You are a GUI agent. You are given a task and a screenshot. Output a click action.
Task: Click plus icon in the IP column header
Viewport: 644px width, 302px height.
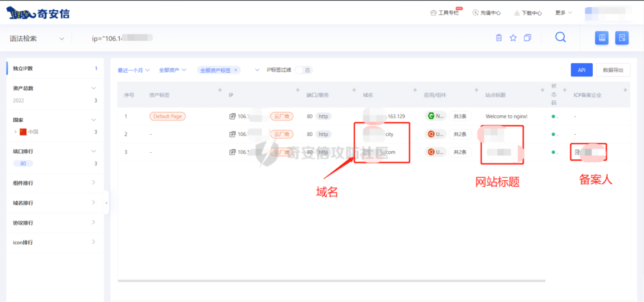coord(298,90)
